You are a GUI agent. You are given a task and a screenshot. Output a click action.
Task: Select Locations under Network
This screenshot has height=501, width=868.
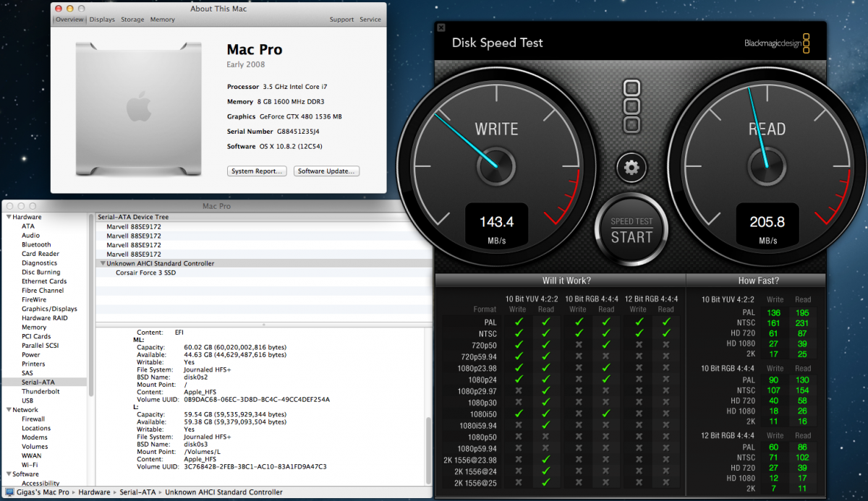click(36, 428)
